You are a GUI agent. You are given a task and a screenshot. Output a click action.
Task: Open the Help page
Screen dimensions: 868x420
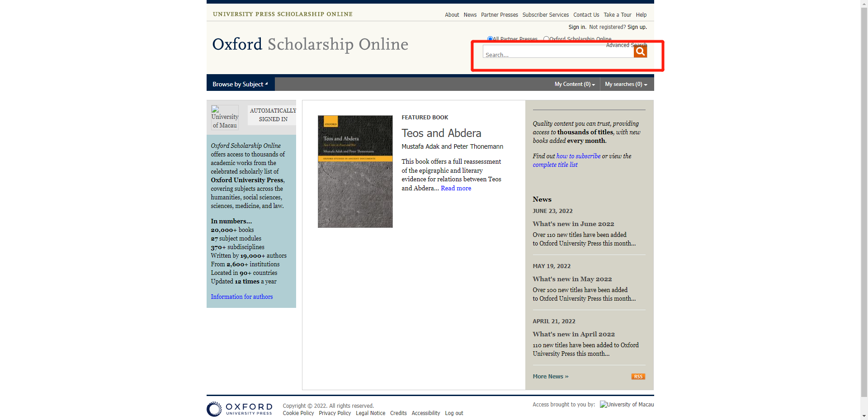click(x=641, y=15)
